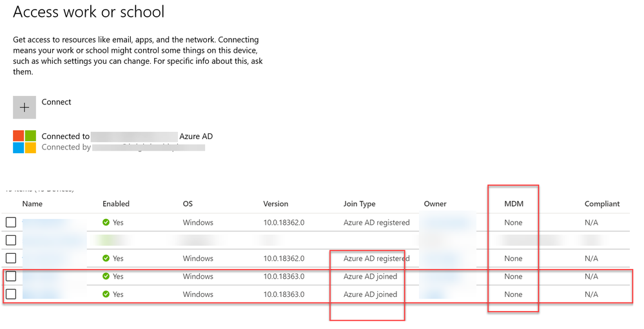Tick checkbox of second Azure AD registered row

coord(11,258)
